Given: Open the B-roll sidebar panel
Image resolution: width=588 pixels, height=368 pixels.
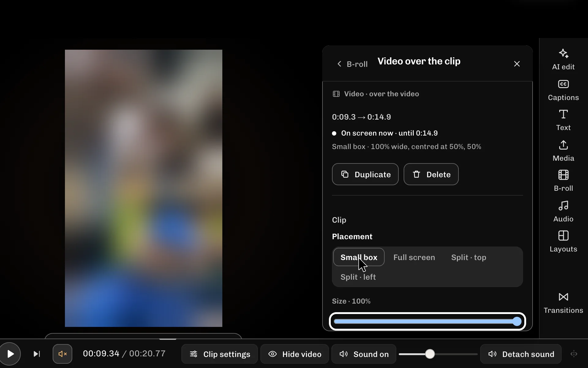Looking at the screenshot, I should pos(563,181).
